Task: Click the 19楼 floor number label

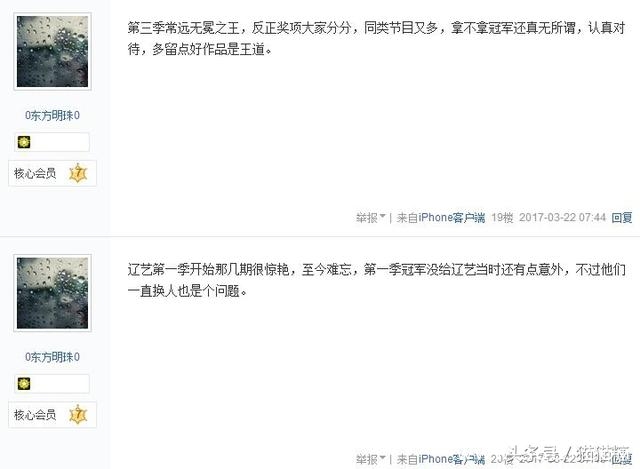Action: [502, 218]
